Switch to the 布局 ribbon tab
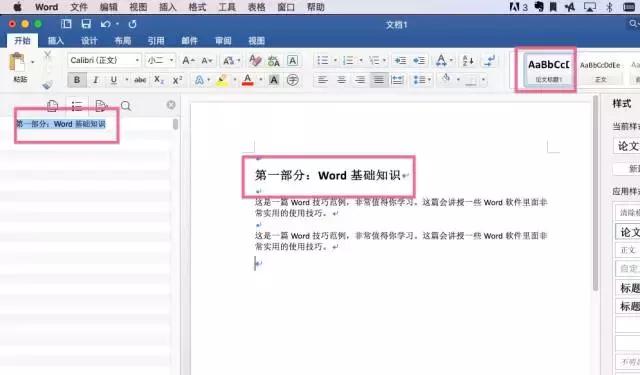Screen dimensions: 640x375 tap(122, 41)
